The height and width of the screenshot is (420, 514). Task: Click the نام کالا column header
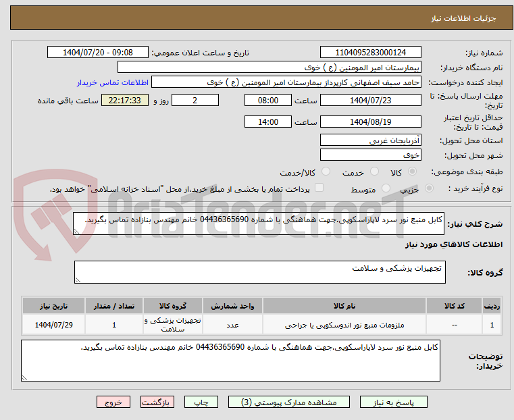click(344, 306)
